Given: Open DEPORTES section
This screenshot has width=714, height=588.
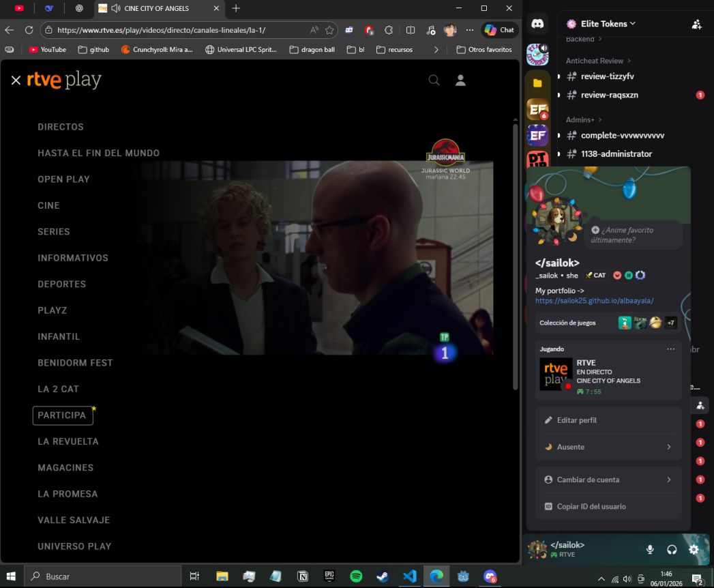Looking at the screenshot, I should point(62,284).
